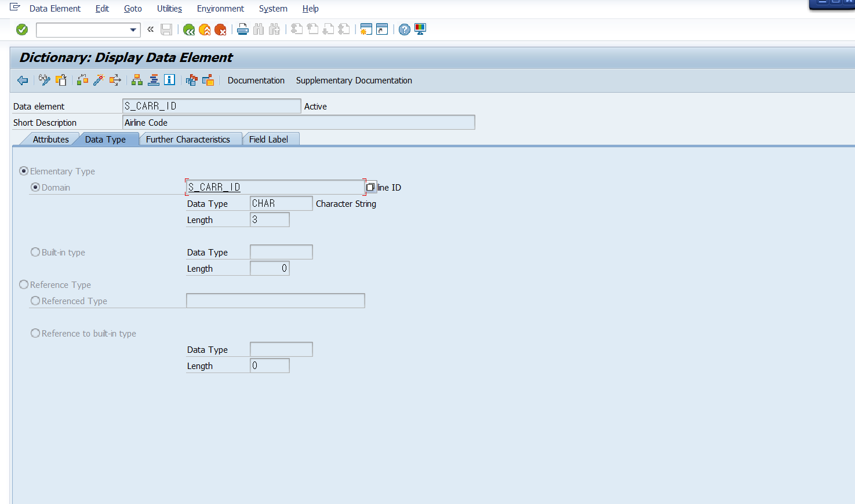Open Help via the question mark icon
The image size is (855, 504).
click(405, 30)
